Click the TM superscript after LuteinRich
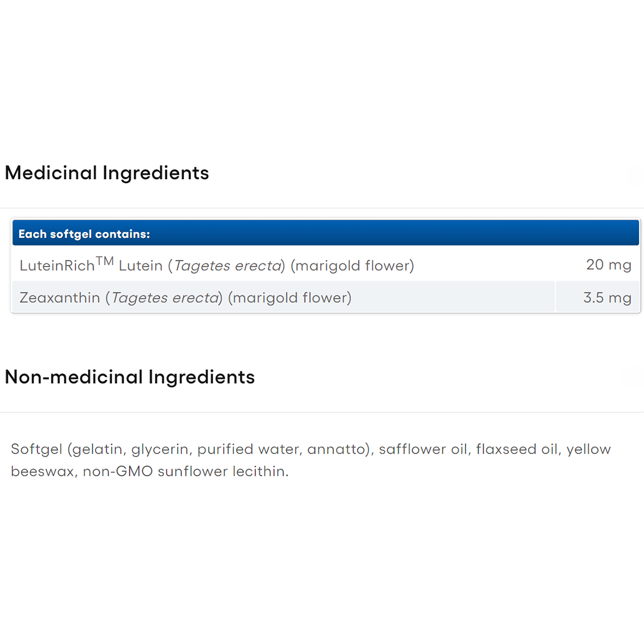Viewport: 644px width, 644px height. (105, 261)
